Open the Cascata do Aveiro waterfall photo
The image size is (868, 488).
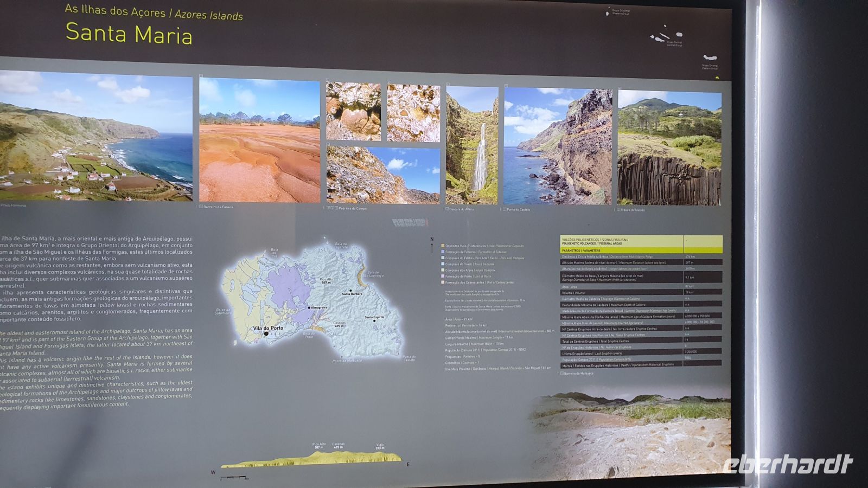coord(472,145)
